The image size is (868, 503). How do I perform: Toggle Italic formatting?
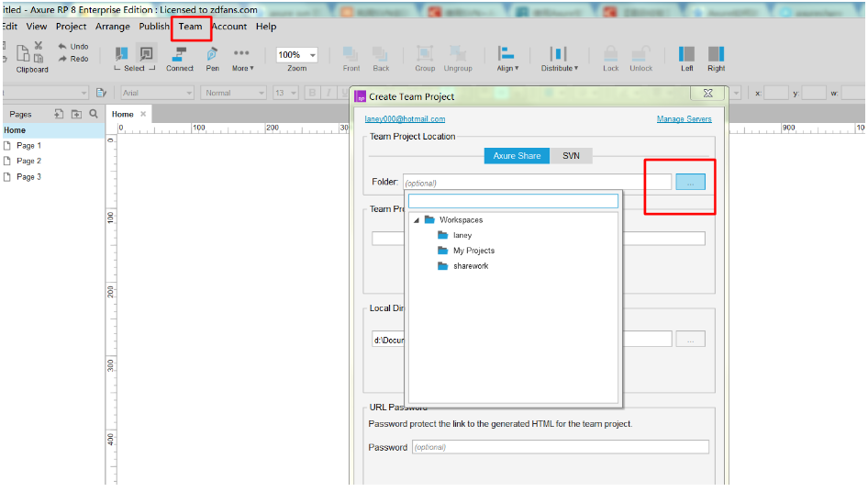tap(328, 93)
